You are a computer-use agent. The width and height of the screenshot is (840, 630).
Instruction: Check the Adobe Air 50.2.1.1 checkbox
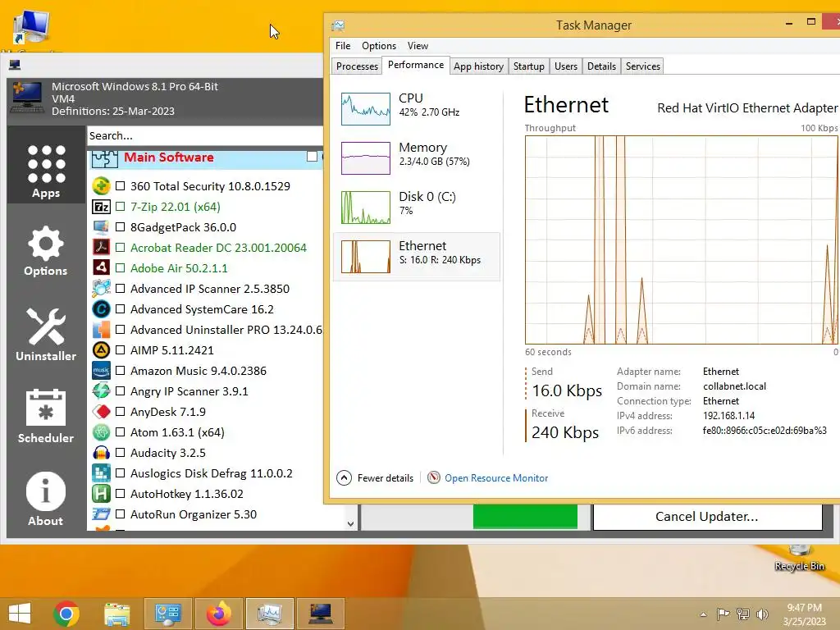click(121, 268)
